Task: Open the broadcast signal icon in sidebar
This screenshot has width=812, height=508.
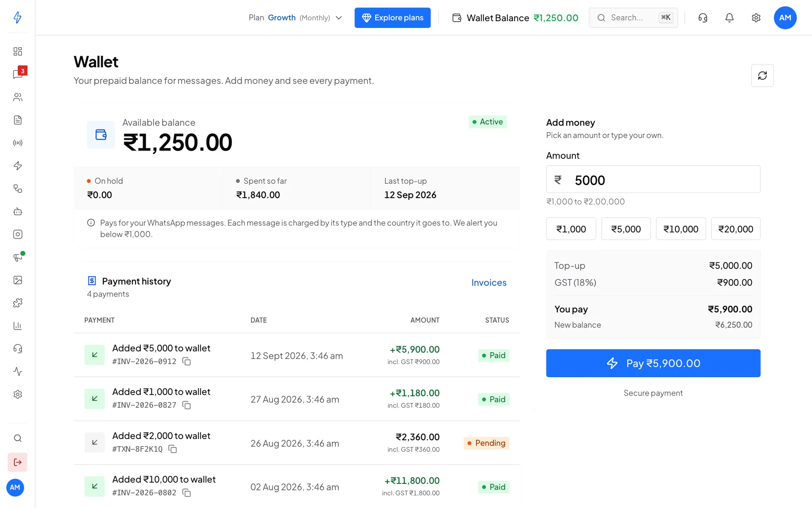Action: pos(17,143)
